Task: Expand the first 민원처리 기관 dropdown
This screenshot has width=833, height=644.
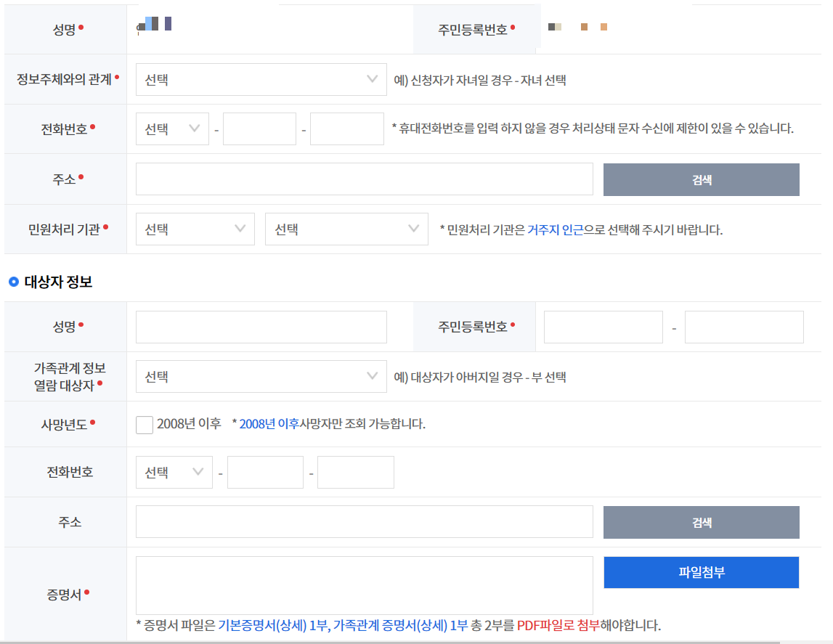Action: pyautogui.click(x=194, y=229)
